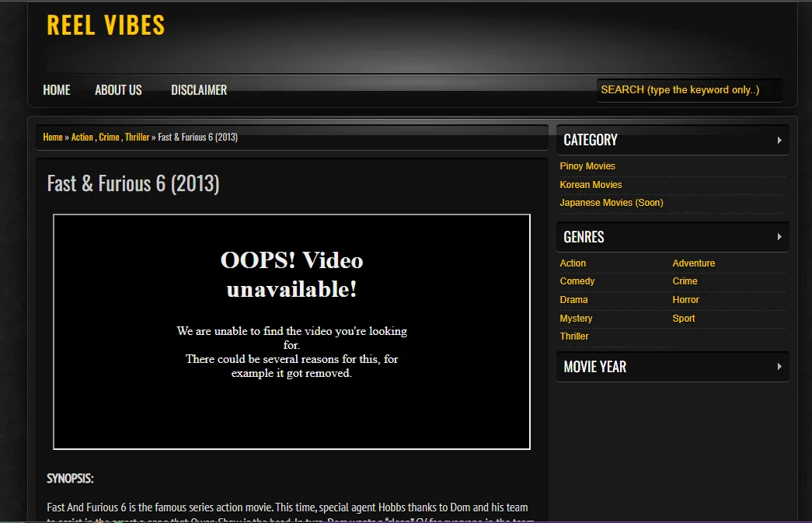This screenshot has height=523, width=812.
Task: Open Action in the breadcrumb trail
Action: (82, 138)
